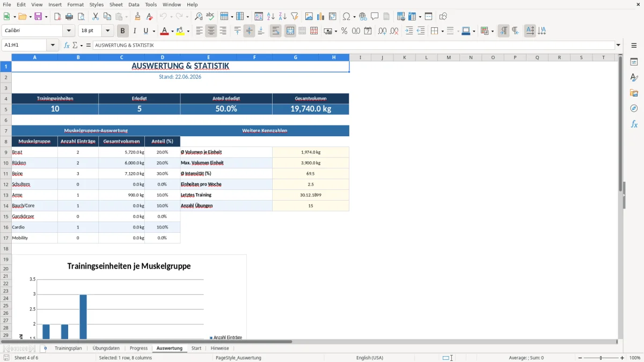
Task: Click the Clear Direct Formatting icon
Action: [150, 17]
